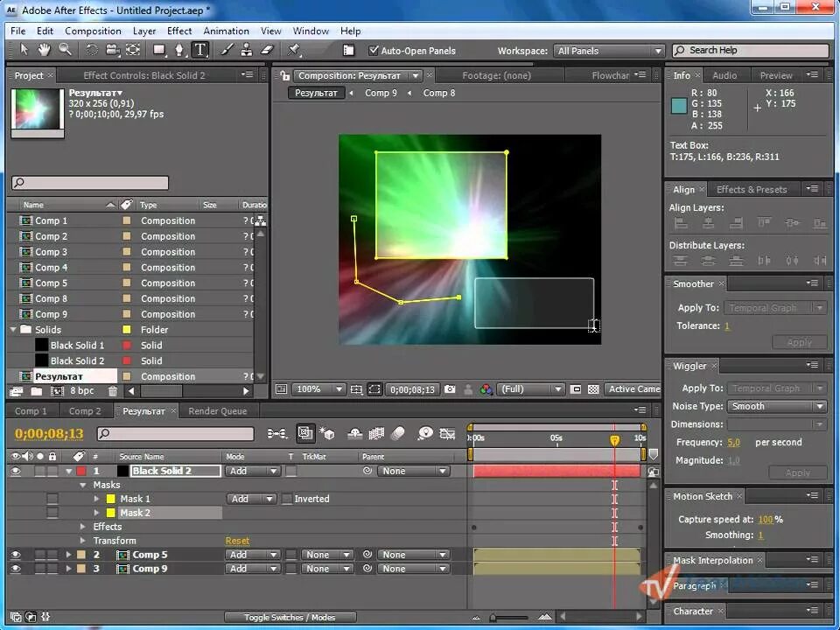Open the Workspace All Panels dropdown
This screenshot has height=630, width=840.
[609, 51]
